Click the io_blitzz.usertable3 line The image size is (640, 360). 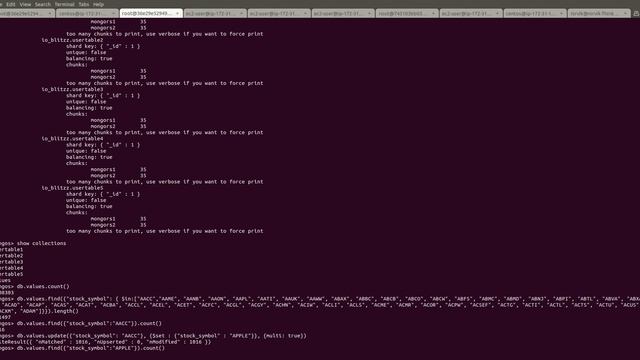(72, 89)
